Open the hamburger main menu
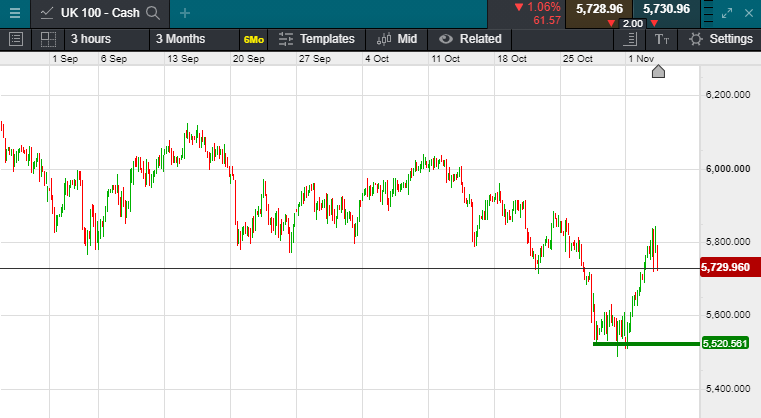The height and width of the screenshot is (418, 761). click(15, 12)
